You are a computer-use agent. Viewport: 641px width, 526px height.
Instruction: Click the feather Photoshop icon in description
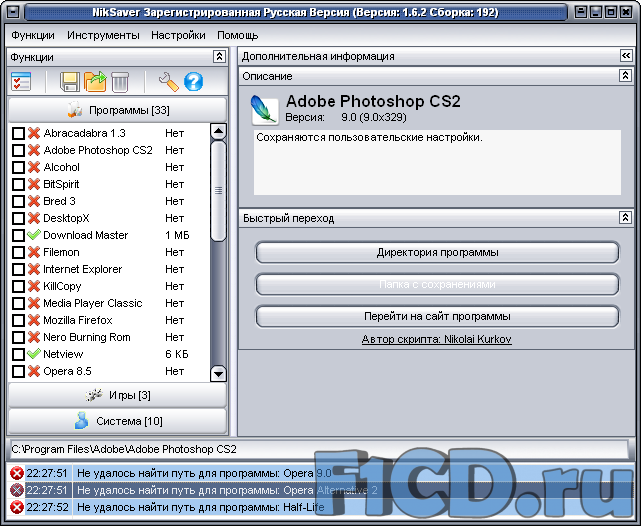264,110
